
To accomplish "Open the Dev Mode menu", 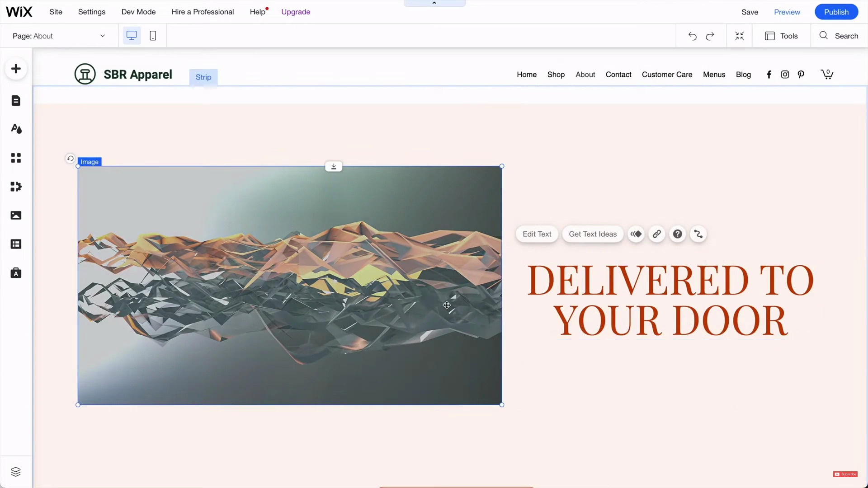I will point(138,12).
